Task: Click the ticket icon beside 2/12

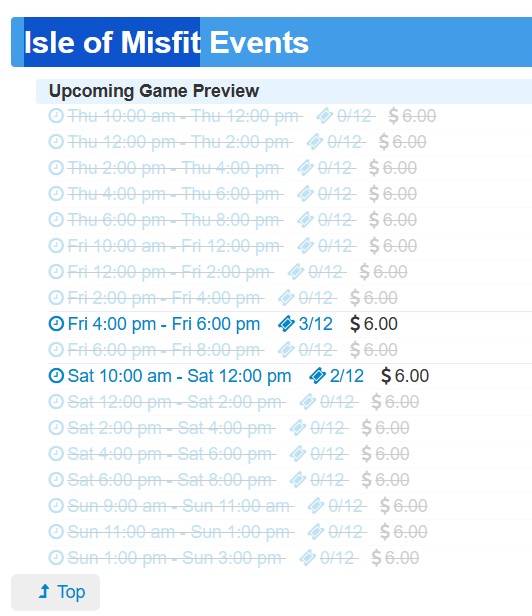Action: (317, 376)
